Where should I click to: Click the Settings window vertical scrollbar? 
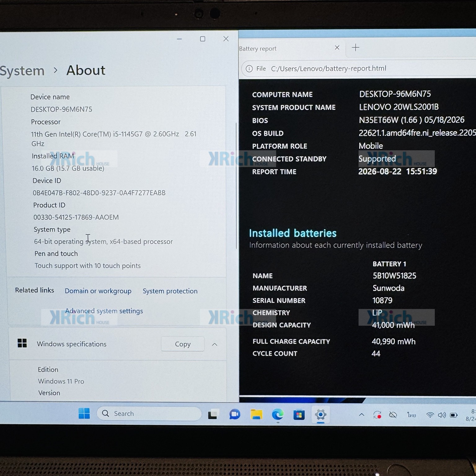pyautogui.click(x=236, y=185)
